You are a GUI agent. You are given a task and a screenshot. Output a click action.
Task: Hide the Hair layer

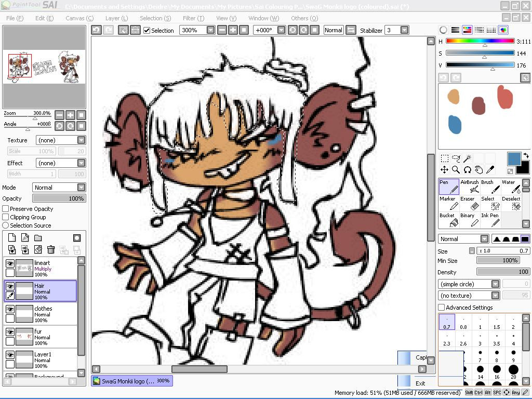click(10, 286)
